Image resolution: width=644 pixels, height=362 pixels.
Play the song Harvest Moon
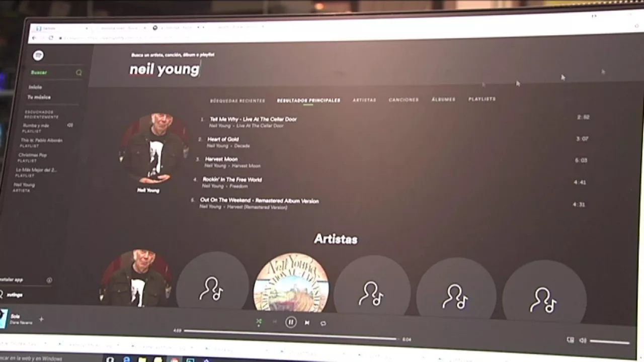coord(221,159)
